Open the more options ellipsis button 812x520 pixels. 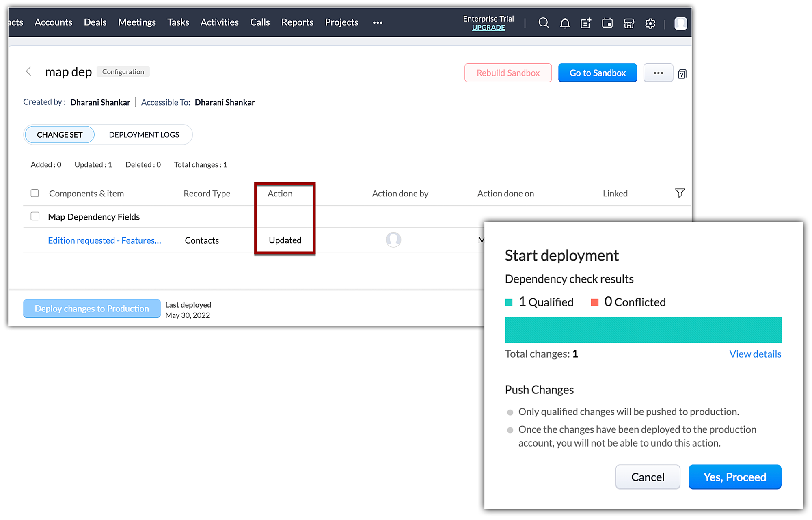point(658,73)
